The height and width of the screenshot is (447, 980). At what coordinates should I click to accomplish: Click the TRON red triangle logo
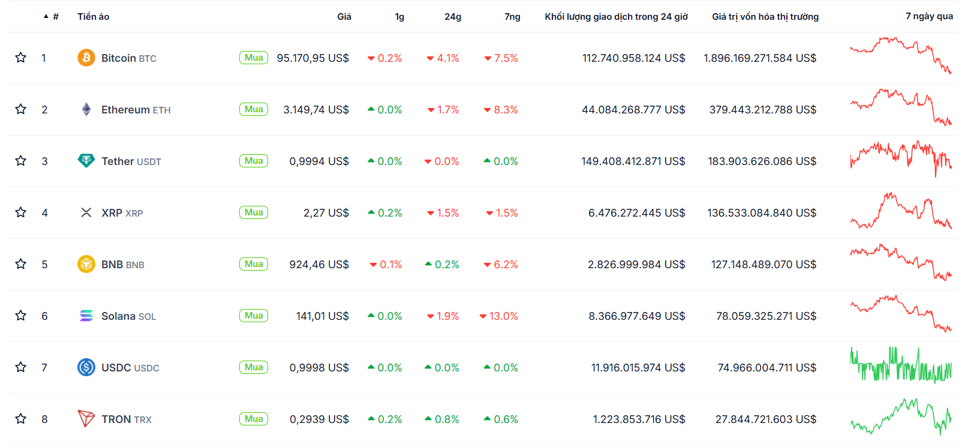(x=86, y=419)
